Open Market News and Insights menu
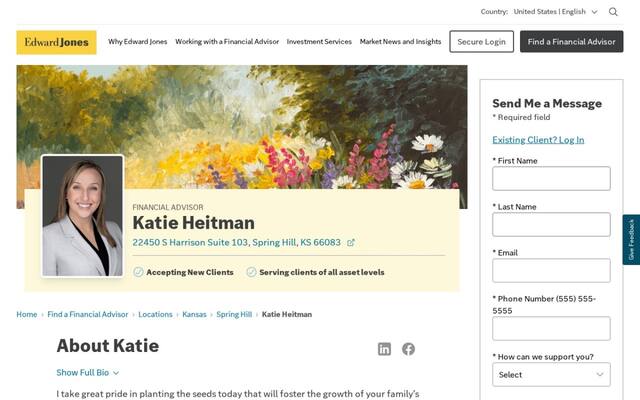 coord(400,42)
